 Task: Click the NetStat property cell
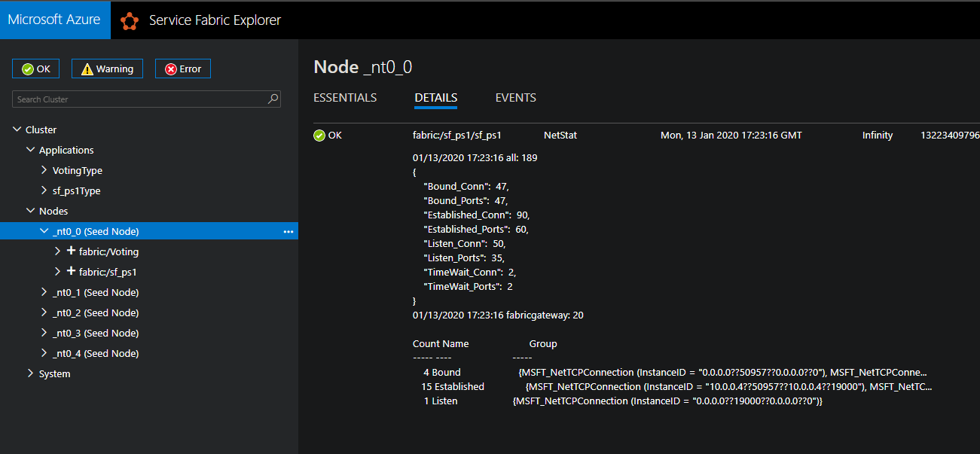(560, 136)
